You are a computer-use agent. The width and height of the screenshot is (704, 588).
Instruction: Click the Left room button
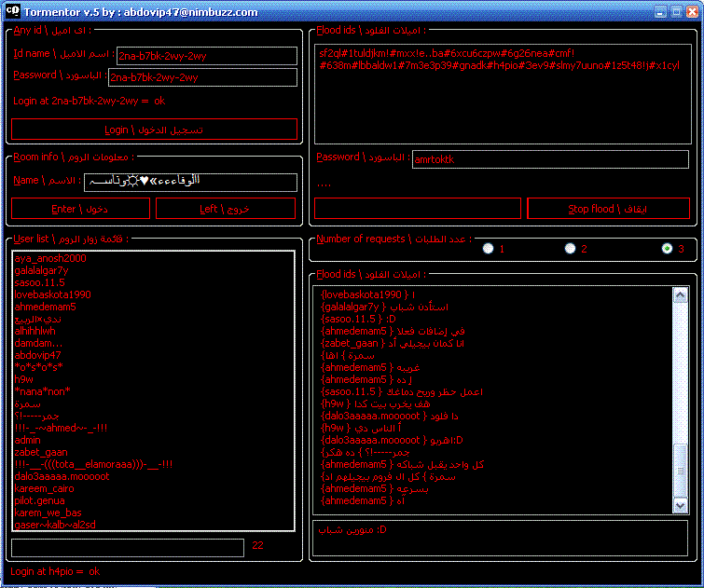(226, 208)
